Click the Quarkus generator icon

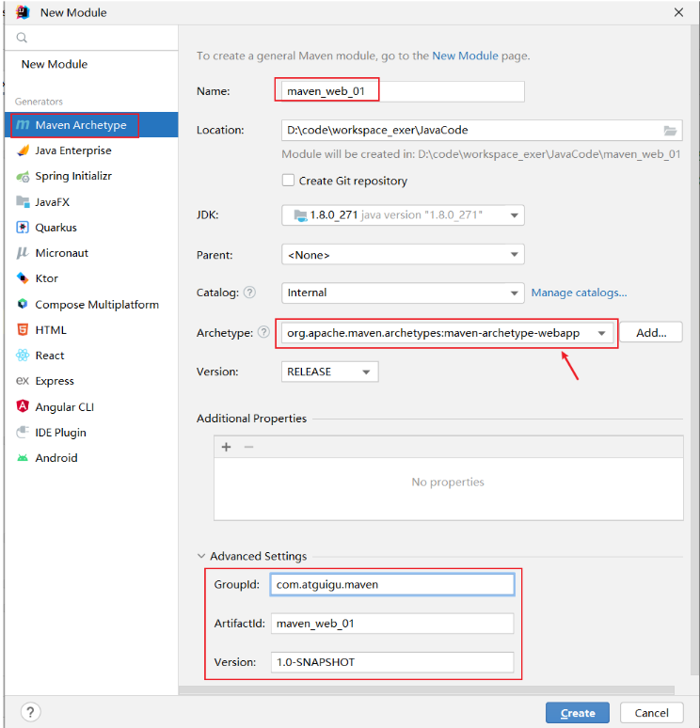point(23,227)
